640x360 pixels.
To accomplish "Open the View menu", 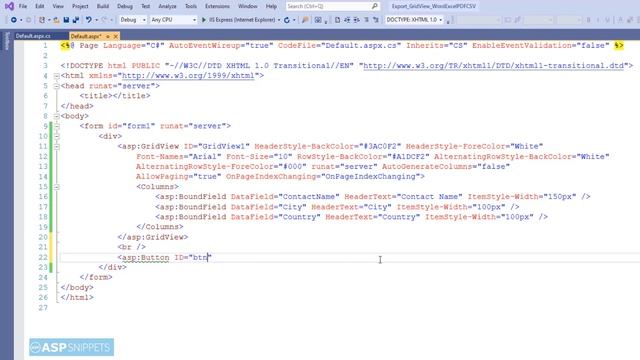I will (58, 6).
